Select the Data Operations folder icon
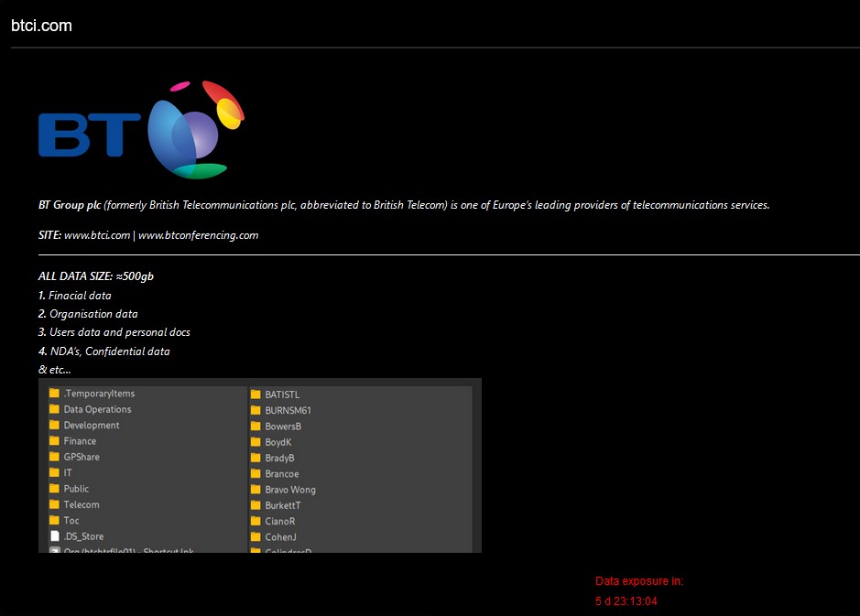 55,409
